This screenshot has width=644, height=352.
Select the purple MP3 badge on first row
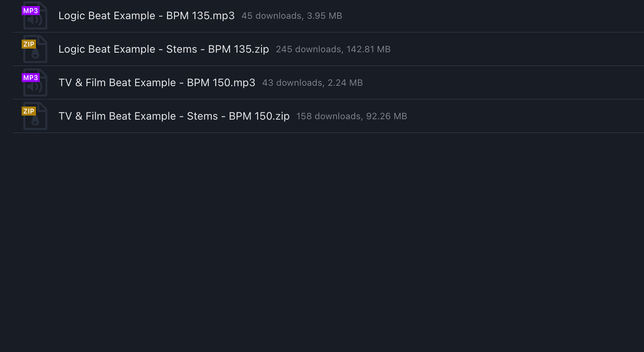(x=30, y=11)
